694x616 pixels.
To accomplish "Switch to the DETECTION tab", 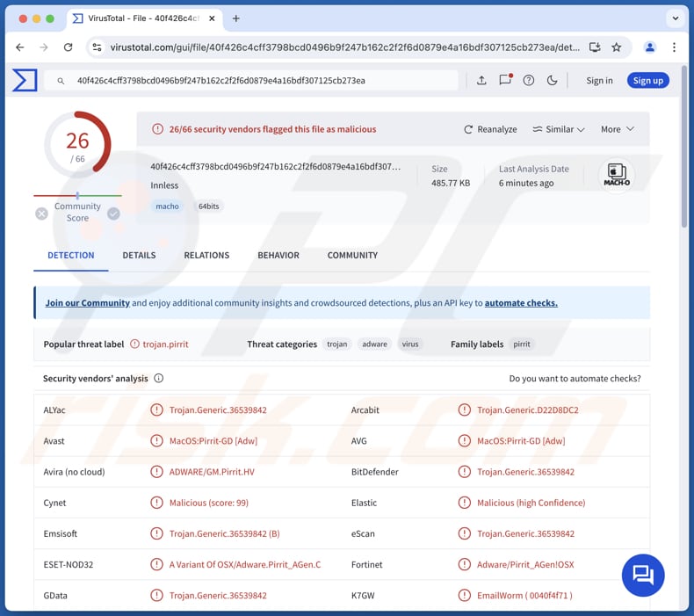I will pos(71,256).
